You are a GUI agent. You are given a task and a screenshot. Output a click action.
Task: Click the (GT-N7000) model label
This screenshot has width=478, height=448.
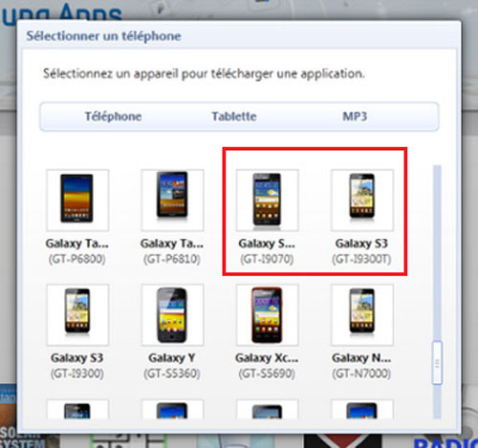361,373
